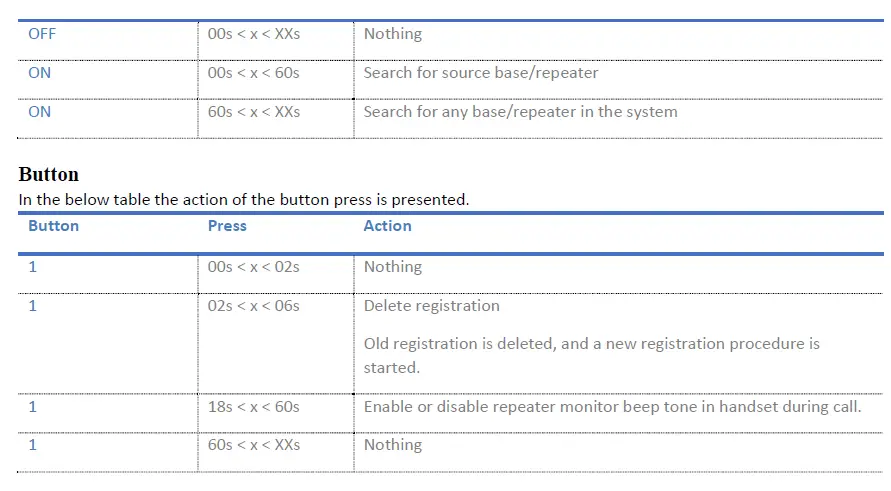Select the "Search for source base/repeater" text
This screenshot has height=491, width=891.
click(x=481, y=73)
